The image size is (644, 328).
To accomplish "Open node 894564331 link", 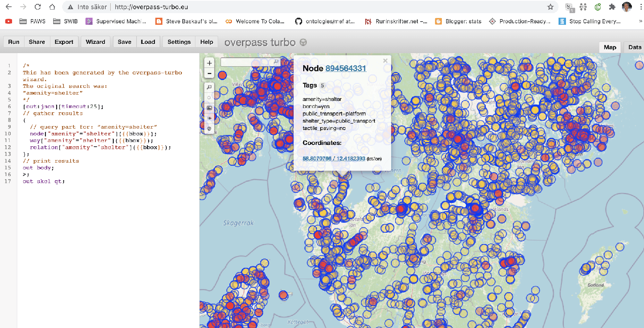I will pos(345,68).
